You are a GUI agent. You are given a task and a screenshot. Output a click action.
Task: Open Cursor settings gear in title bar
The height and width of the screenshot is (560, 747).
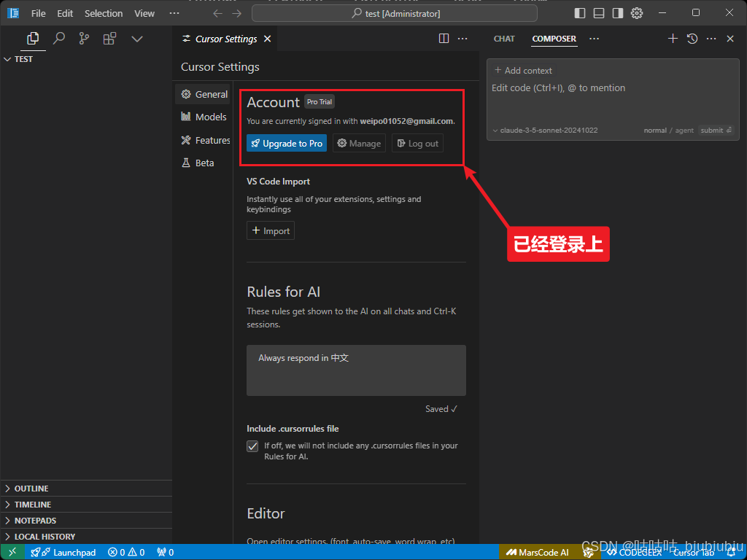coord(637,13)
